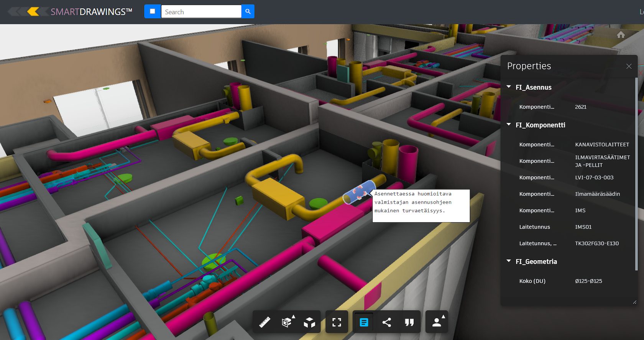Screen dimensions: 644x340
Task: Select the KANAVISTOLAITTEET value
Action: point(602,145)
